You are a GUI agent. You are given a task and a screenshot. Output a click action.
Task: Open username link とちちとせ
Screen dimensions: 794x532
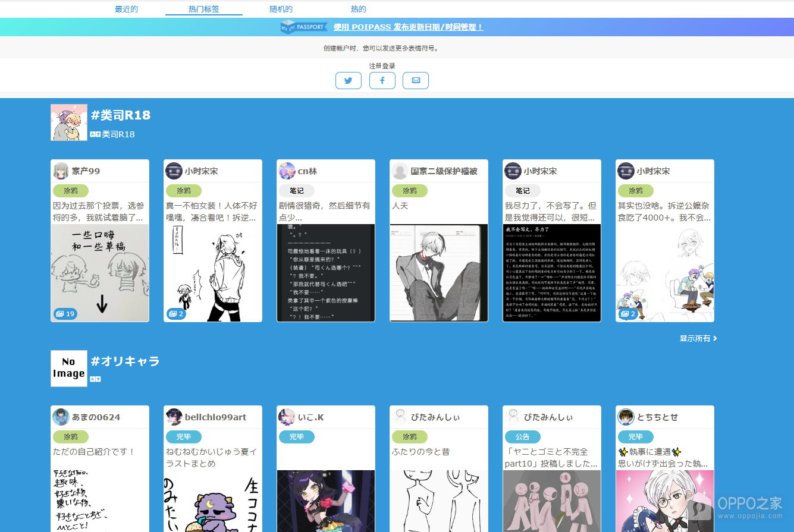pyautogui.click(x=658, y=417)
